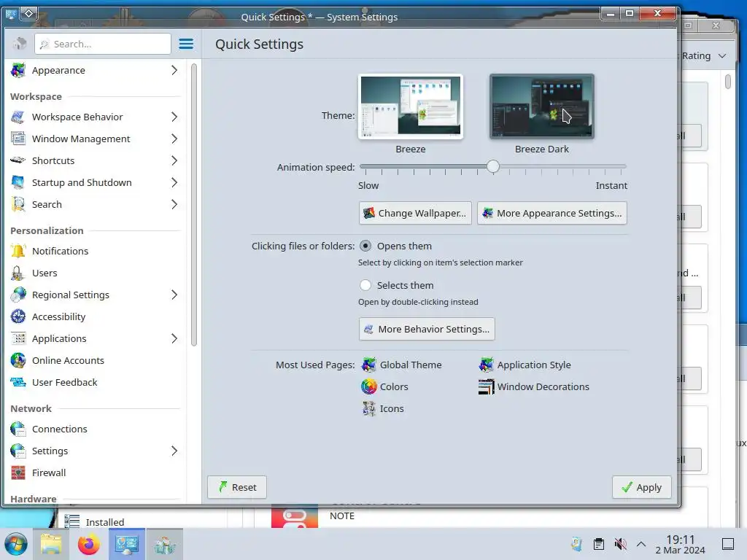Open the Accessibility settings label

58,316
